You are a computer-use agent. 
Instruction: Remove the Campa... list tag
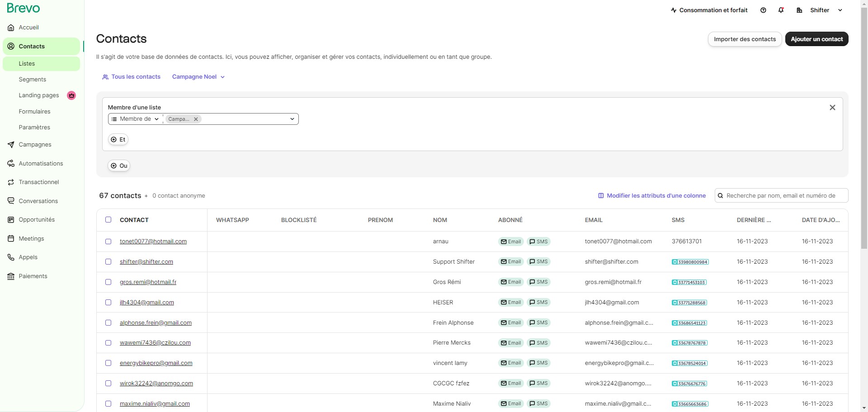pos(196,119)
